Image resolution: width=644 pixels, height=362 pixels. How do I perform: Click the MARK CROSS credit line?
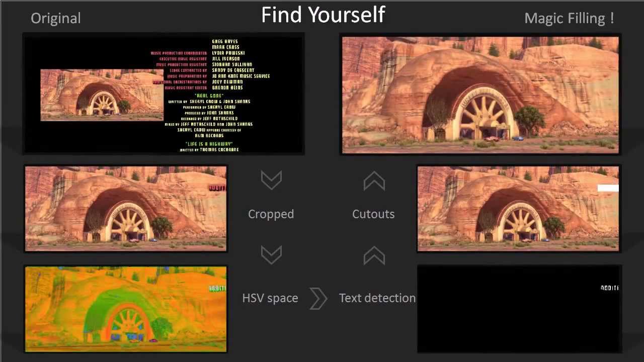point(225,47)
